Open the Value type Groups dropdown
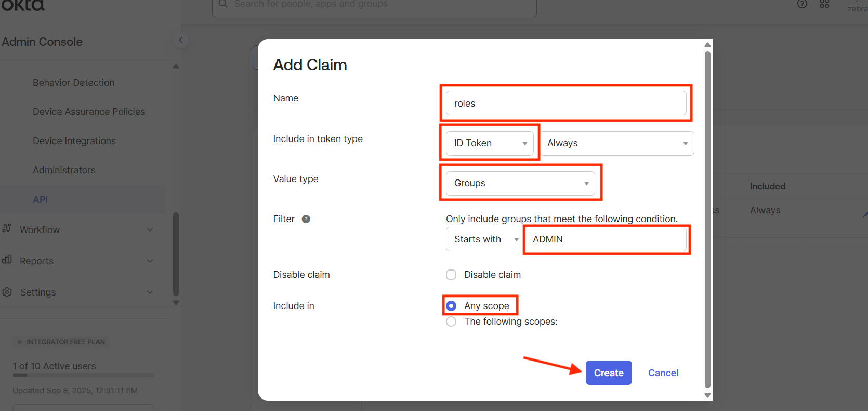The height and width of the screenshot is (411, 868). (x=520, y=183)
